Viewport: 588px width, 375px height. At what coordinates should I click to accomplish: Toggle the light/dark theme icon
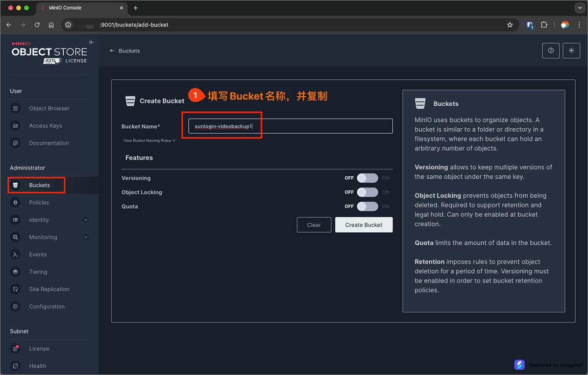(571, 50)
